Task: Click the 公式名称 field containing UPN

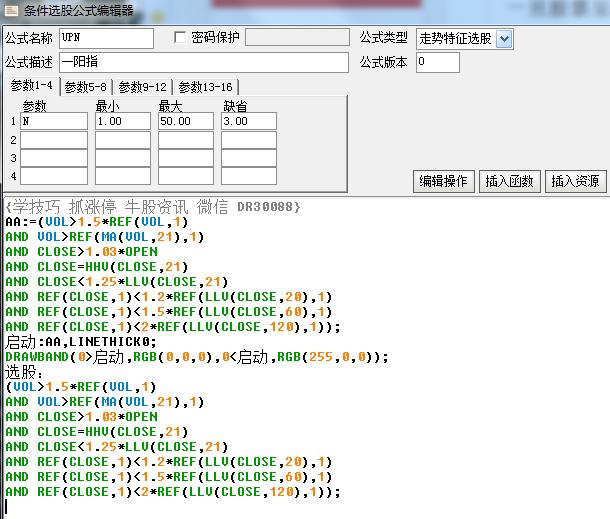Action: pyautogui.click(x=106, y=38)
